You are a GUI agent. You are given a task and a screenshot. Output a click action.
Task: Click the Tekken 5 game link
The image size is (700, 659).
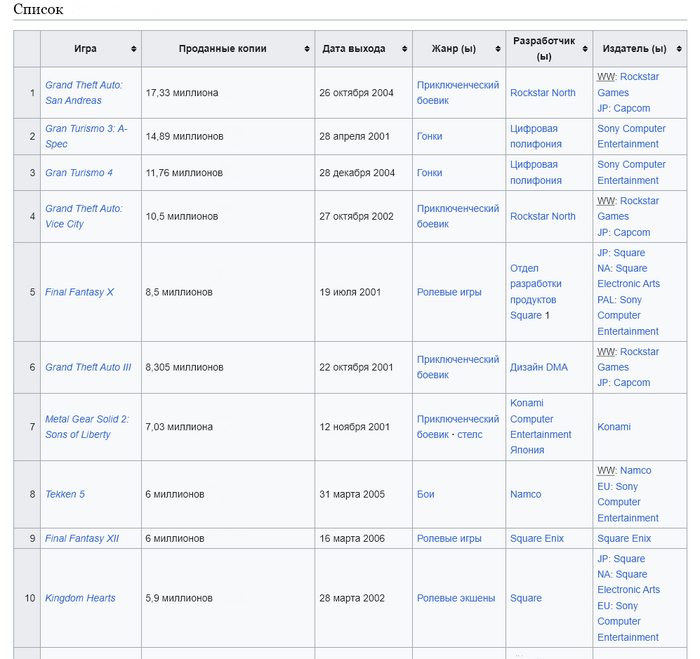click(65, 494)
